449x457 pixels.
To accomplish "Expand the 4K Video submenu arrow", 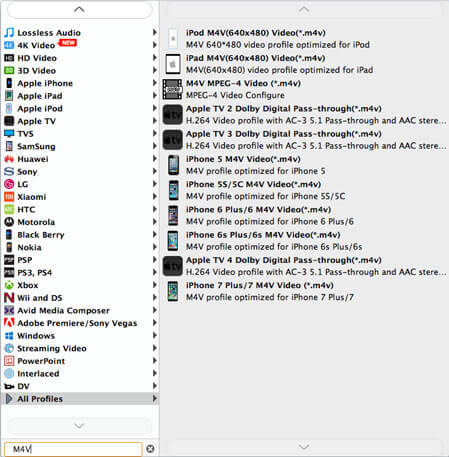I will click(155, 45).
